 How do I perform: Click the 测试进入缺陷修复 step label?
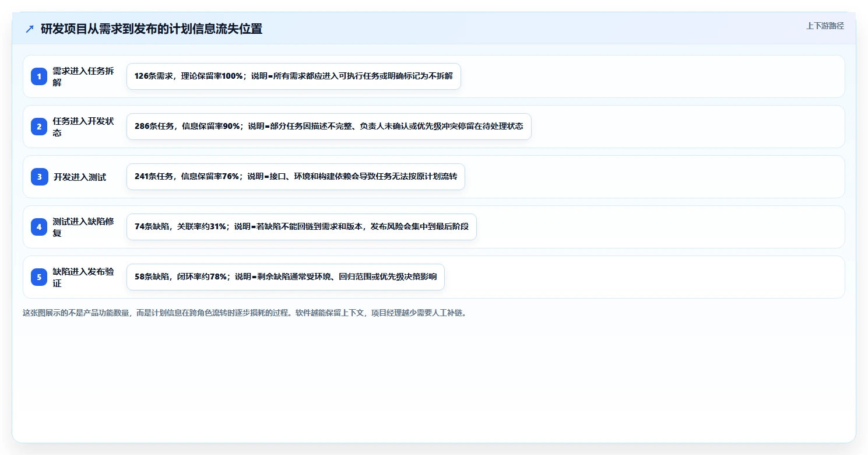pyautogui.click(x=83, y=227)
